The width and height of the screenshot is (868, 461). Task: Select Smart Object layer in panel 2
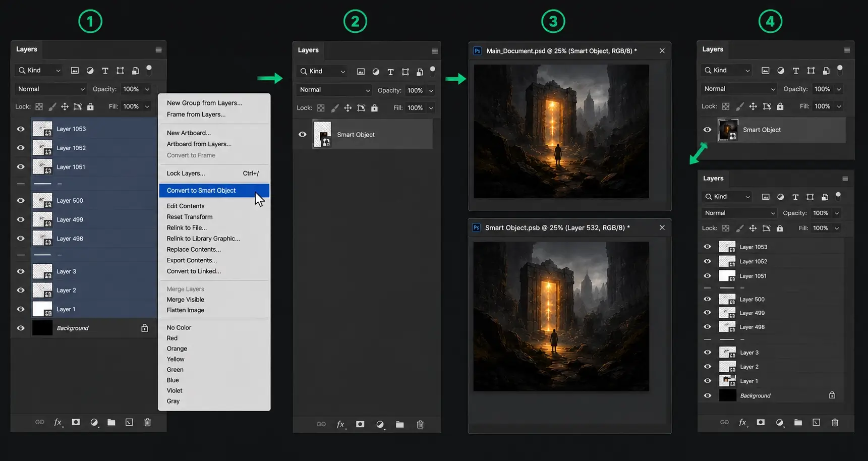click(372, 134)
